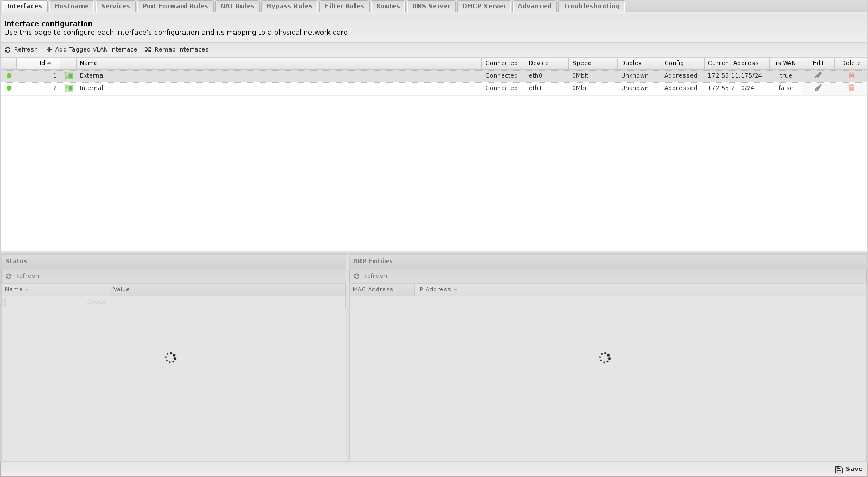The image size is (868, 477).
Task: Edit the External interface with pencil icon
Action: [x=818, y=75]
